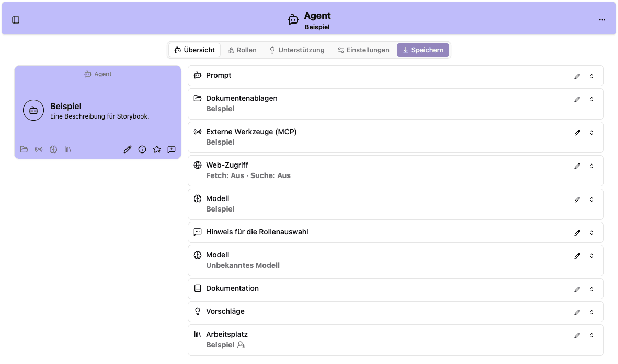Expand the Dokumentenablagen section

pos(591,99)
